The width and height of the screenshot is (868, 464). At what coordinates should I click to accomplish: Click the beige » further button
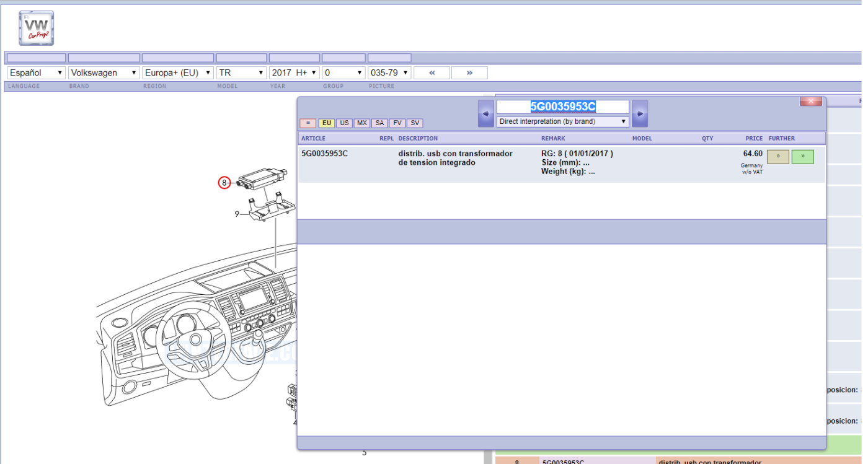(778, 157)
